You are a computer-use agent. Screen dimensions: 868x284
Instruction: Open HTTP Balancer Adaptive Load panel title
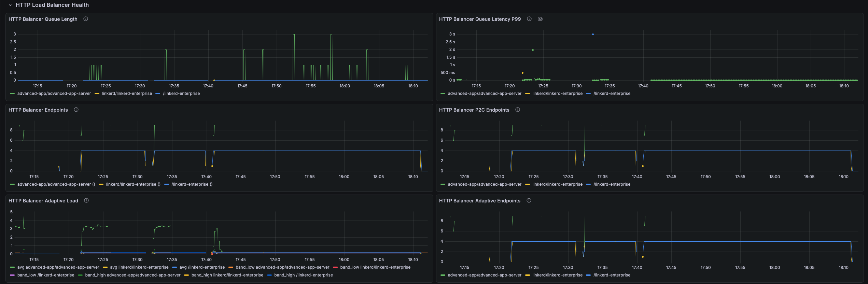click(43, 201)
